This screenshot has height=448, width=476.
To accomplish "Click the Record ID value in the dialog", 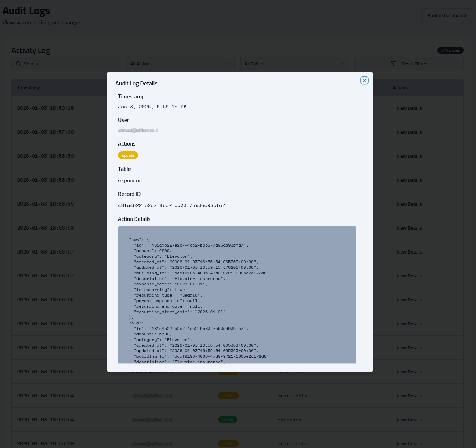I will 172,206.
